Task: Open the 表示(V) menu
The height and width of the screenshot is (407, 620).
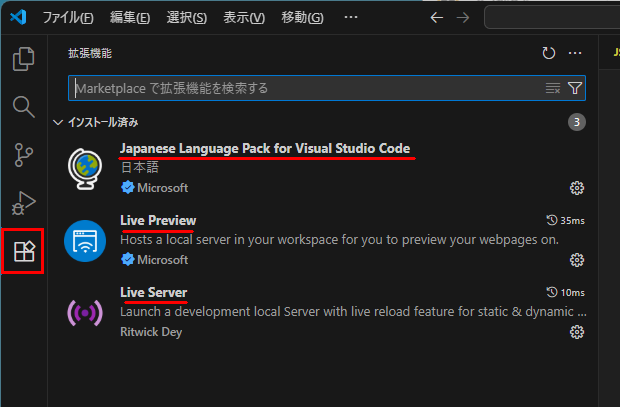Action: click(244, 17)
